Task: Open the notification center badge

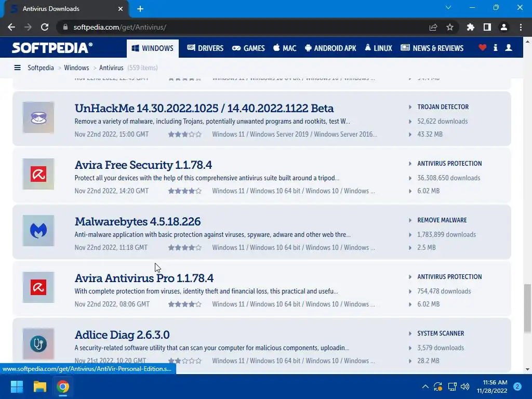Action: pyautogui.click(x=517, y=387)
